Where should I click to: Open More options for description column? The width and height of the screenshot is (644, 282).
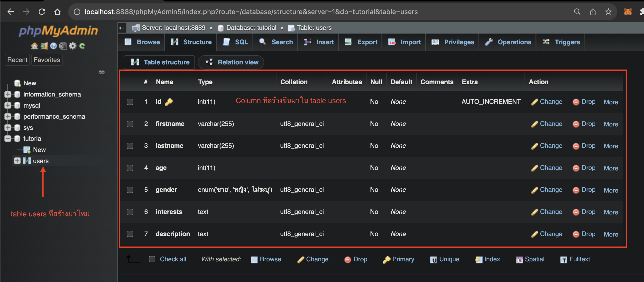point(611,234)
